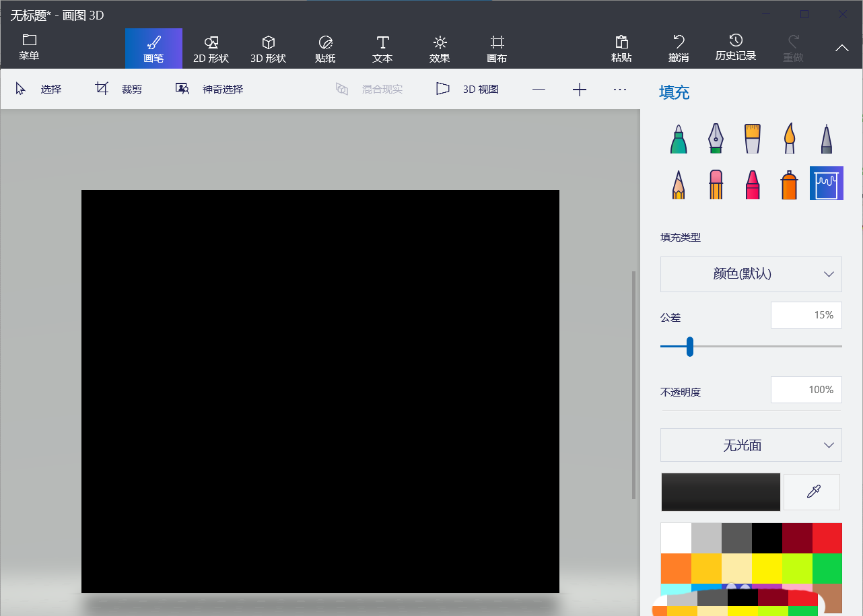Expand the 无光面 material dropdown
The height and width of the screenshot is (616, 863).
751,445
